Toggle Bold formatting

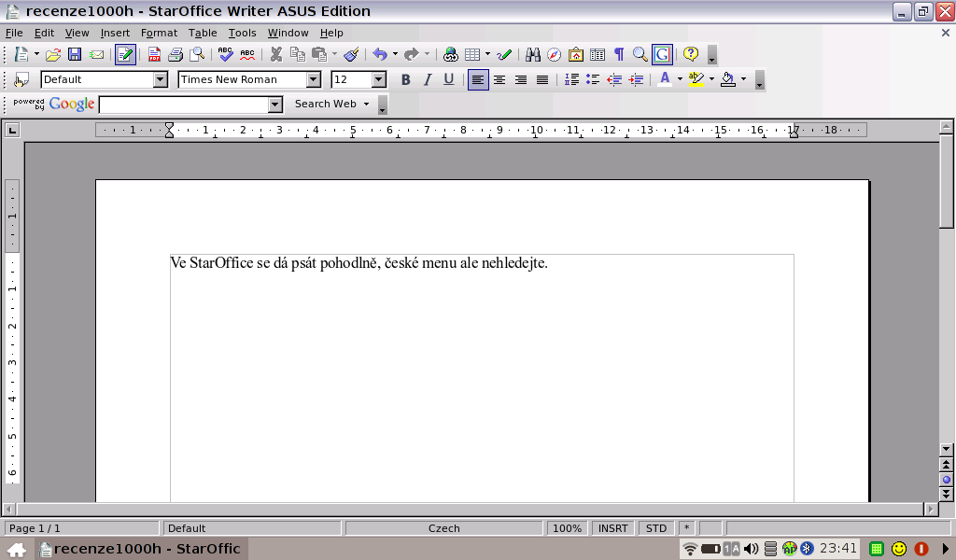point(405,79)
